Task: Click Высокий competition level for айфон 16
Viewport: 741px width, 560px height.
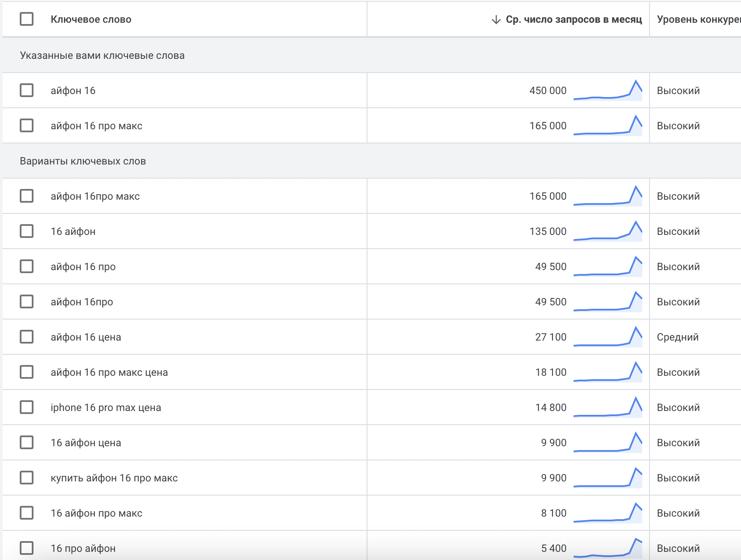Action: tap(678, 91)
